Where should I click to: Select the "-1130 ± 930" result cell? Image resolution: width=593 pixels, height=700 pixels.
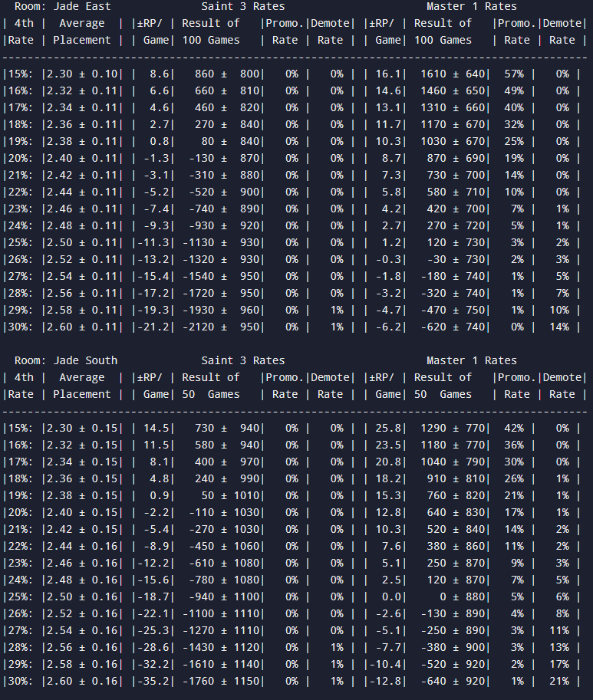221,243
